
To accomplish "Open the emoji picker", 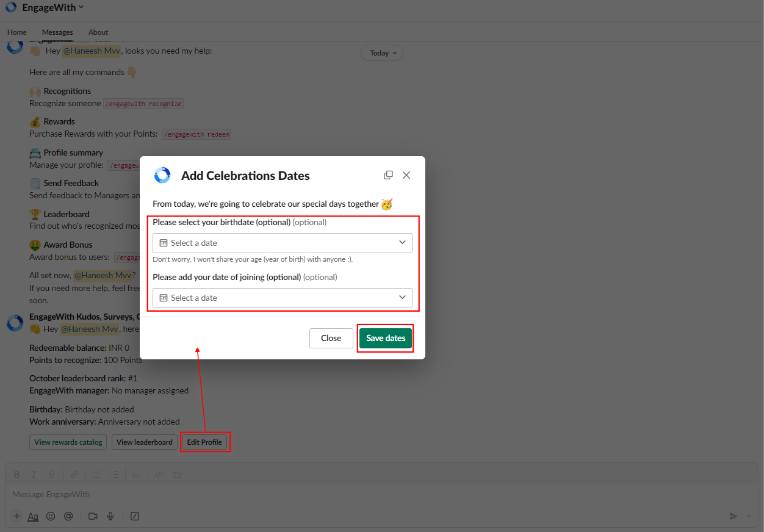I will coord(51,516).
